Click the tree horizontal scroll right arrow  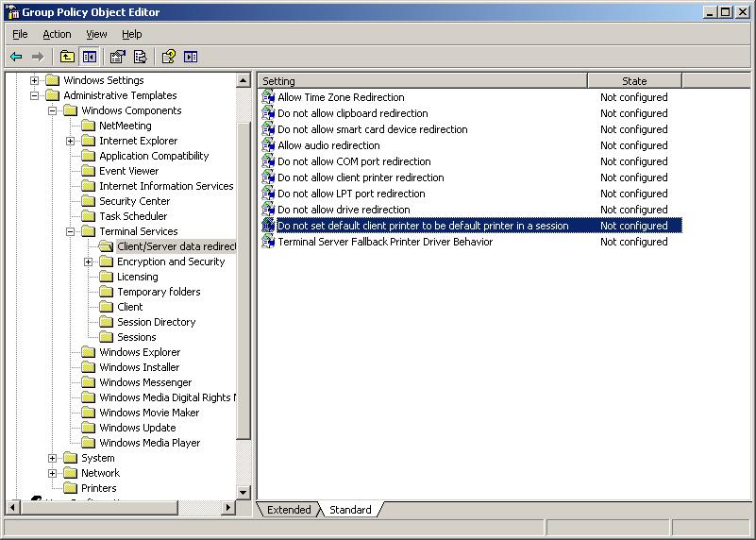click(x=228, y=507)
